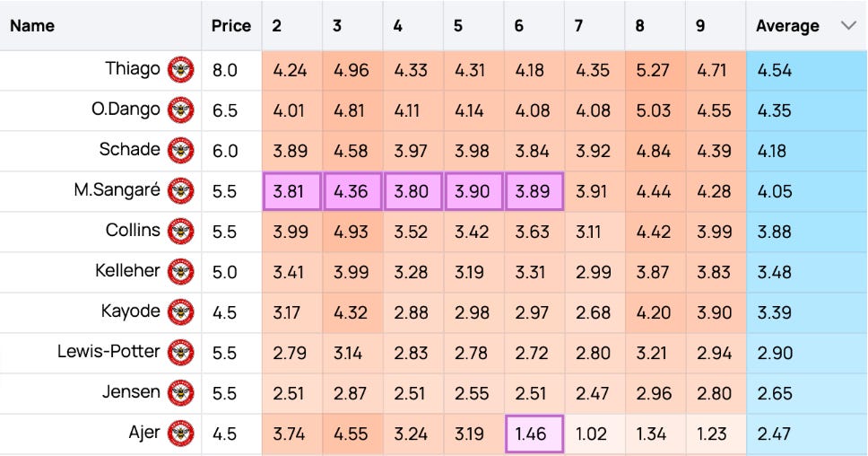Click the Brentford badge next to Collins

pos(181,232)
